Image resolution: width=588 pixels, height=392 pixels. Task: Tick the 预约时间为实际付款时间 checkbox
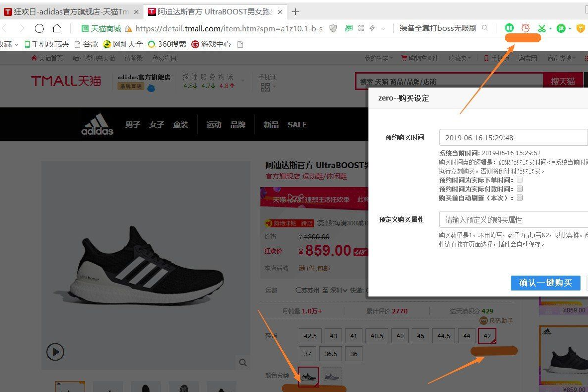pos(520,189)
